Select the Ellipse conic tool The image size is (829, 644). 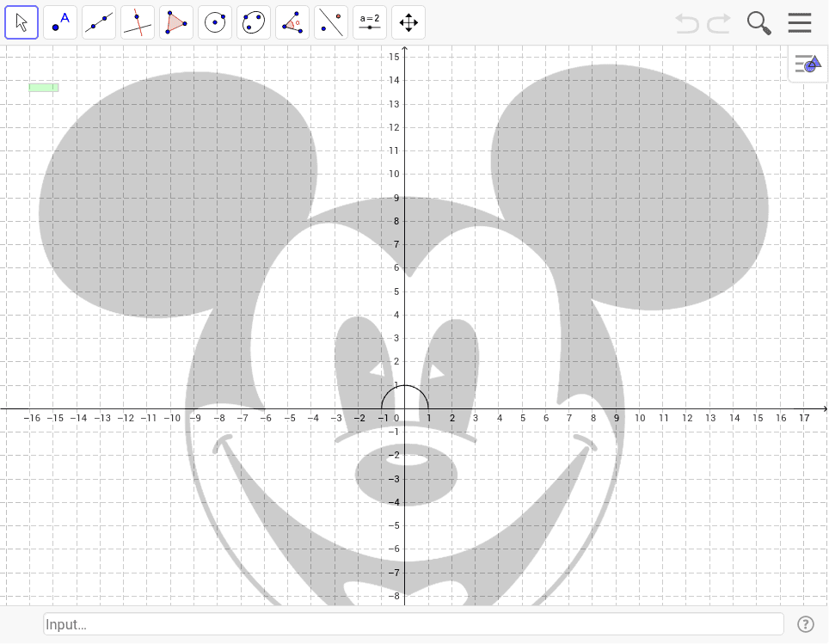[254, 22]
